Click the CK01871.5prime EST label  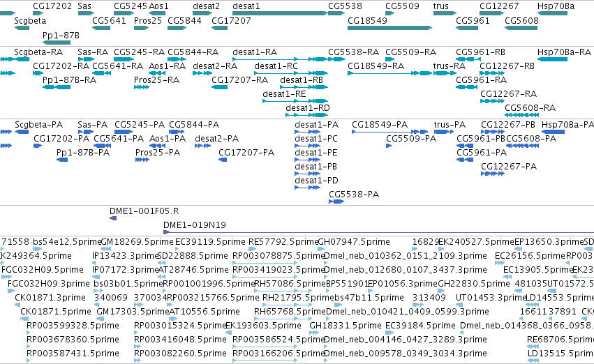coord(56,312)
